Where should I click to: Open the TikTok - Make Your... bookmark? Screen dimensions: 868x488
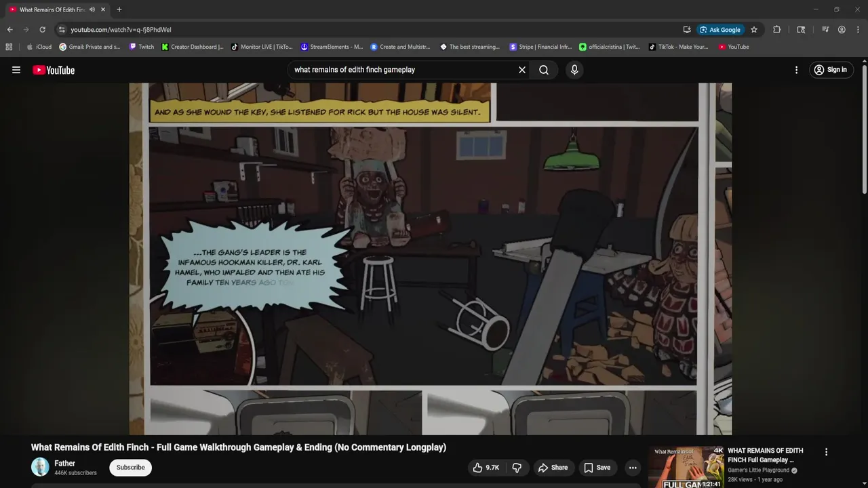(x=678, y=47)
